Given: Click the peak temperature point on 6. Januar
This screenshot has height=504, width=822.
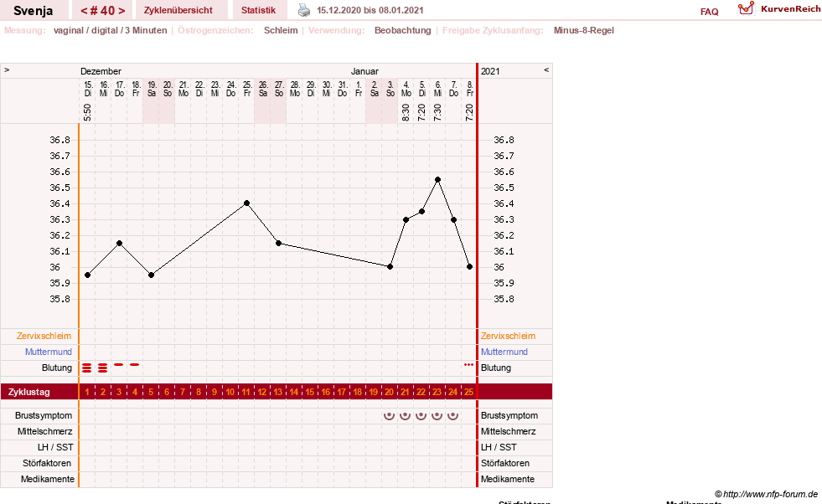Looking at the screenshot, I should 437,180.
